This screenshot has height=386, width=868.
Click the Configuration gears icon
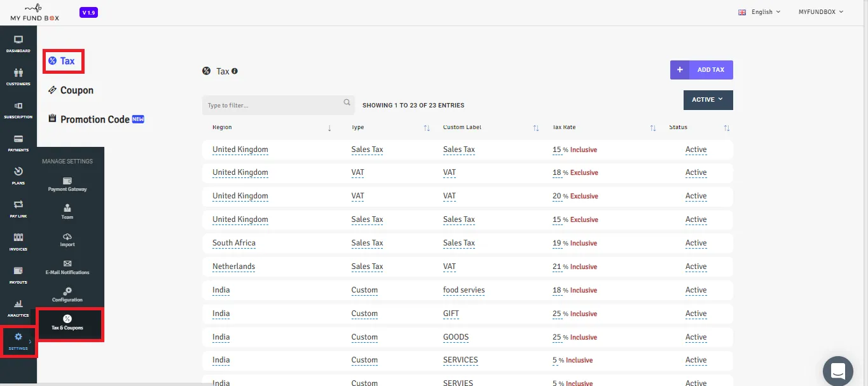[x=67, y=291]
